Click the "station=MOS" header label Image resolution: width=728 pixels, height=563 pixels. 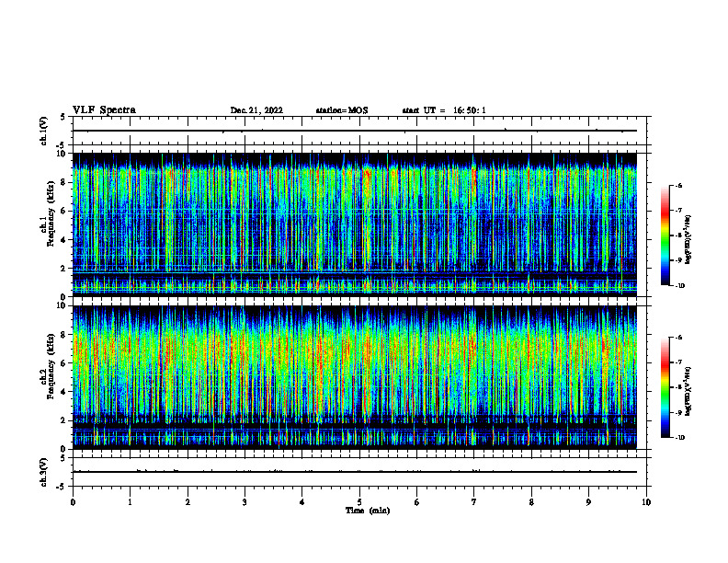point(342,110)
